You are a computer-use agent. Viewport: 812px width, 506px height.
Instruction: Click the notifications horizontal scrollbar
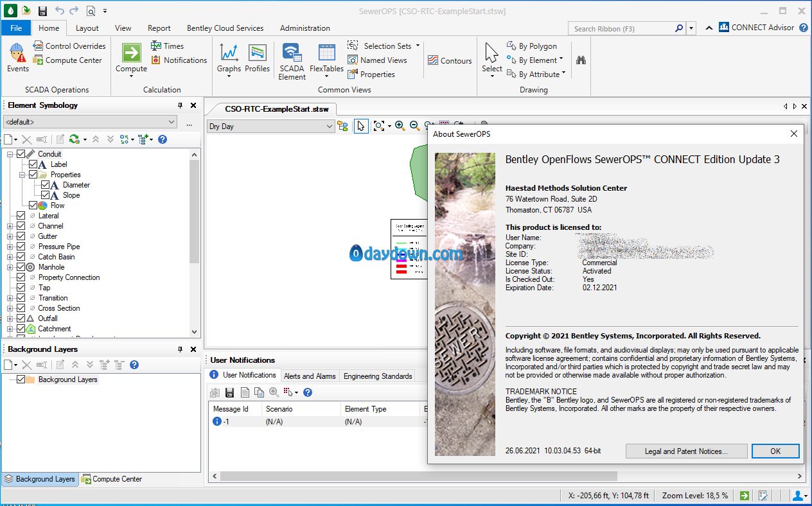(x=418, y=476)
